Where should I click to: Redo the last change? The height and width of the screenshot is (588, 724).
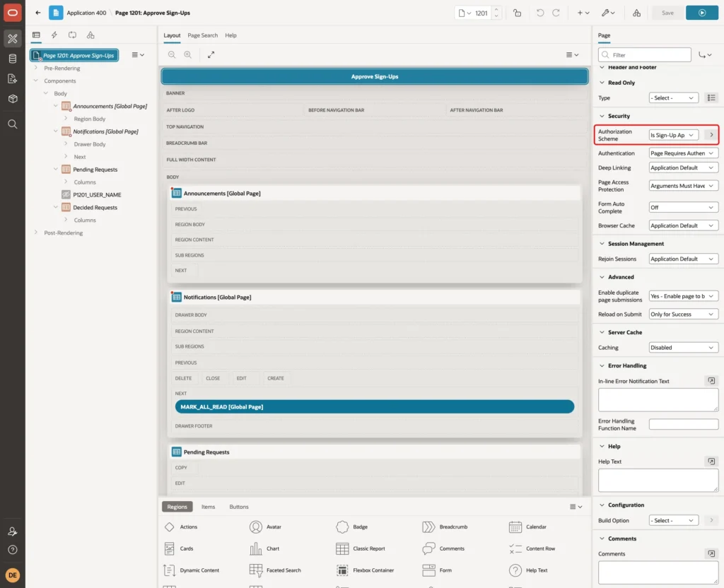(x=556, y=13)
